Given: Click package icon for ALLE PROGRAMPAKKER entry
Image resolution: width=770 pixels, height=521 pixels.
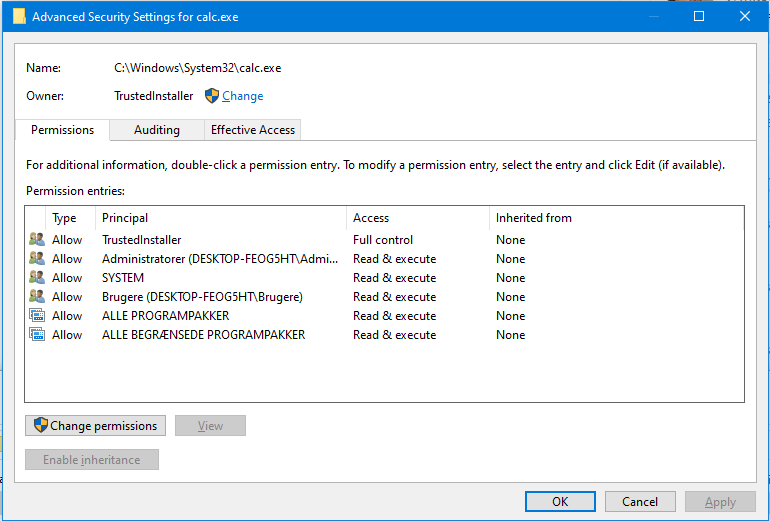Looking at the screenshot, I should tap(37, 316).
